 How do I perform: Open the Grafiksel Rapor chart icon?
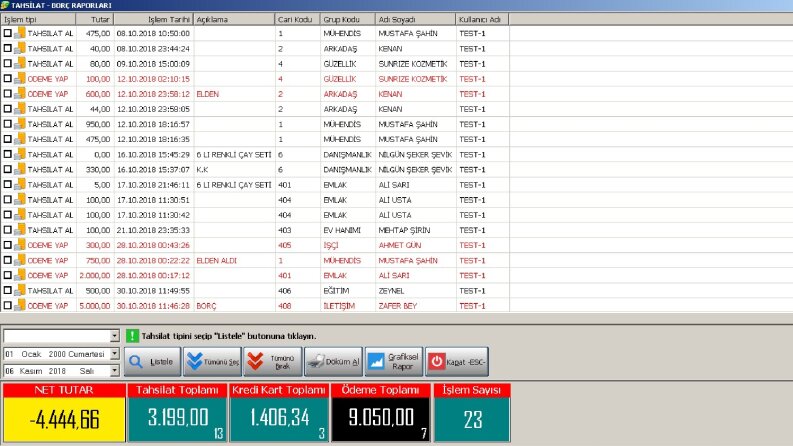tap(376, 362)
